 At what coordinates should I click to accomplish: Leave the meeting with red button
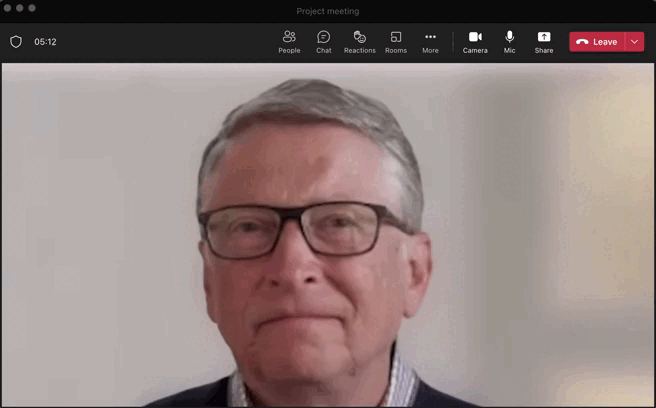(597, 42)
